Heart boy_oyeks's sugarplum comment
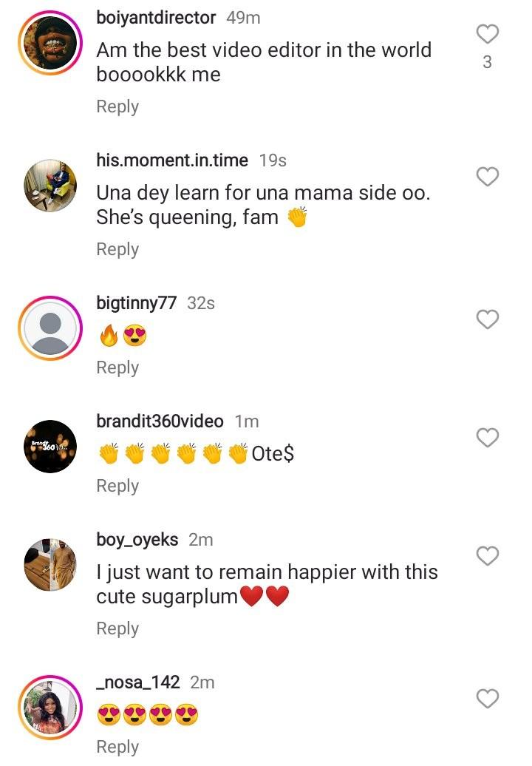The height and width of the screenshot is (766, 532). click(487, 556)
